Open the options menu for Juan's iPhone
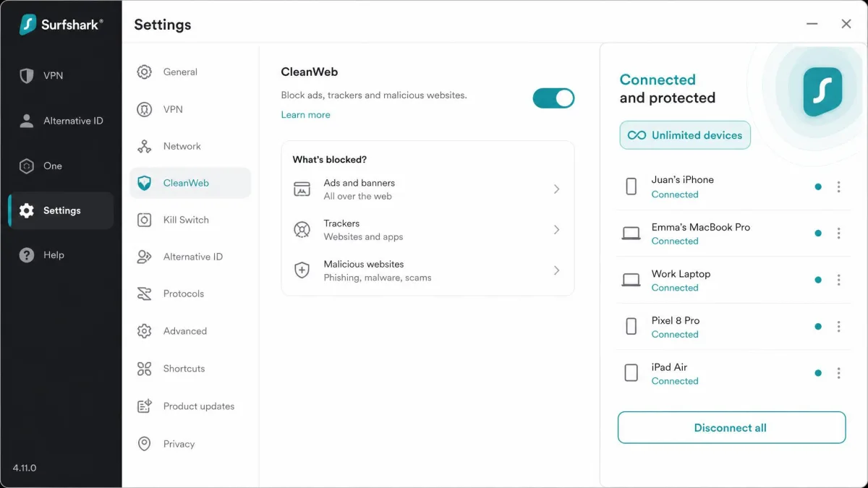The width and height of the screenshot is (868, 488). [838, 187]
